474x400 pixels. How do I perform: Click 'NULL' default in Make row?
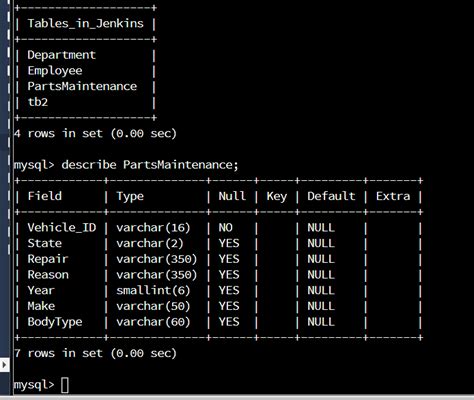coord(321,306)
